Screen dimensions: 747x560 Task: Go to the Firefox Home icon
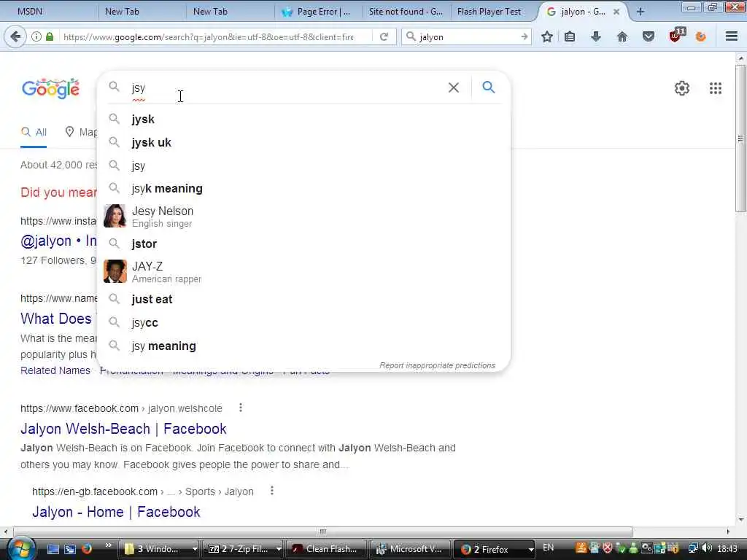pos(622,36)
